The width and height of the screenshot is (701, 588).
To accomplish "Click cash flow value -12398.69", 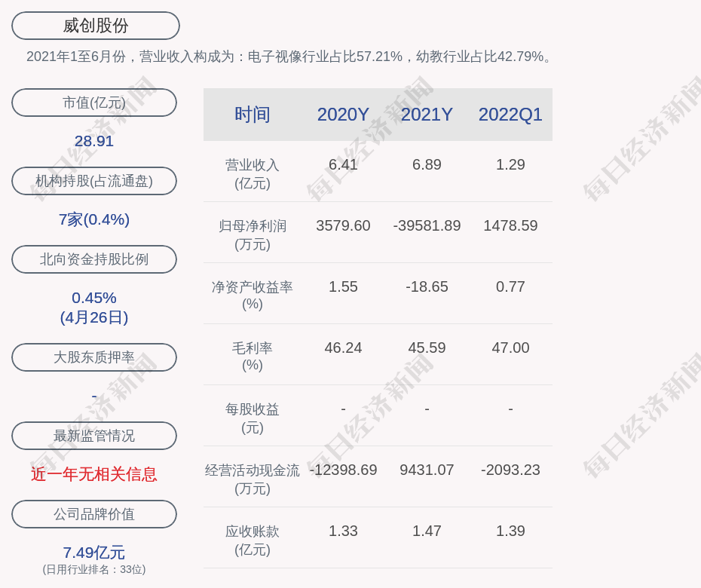I will click(343, 470).
